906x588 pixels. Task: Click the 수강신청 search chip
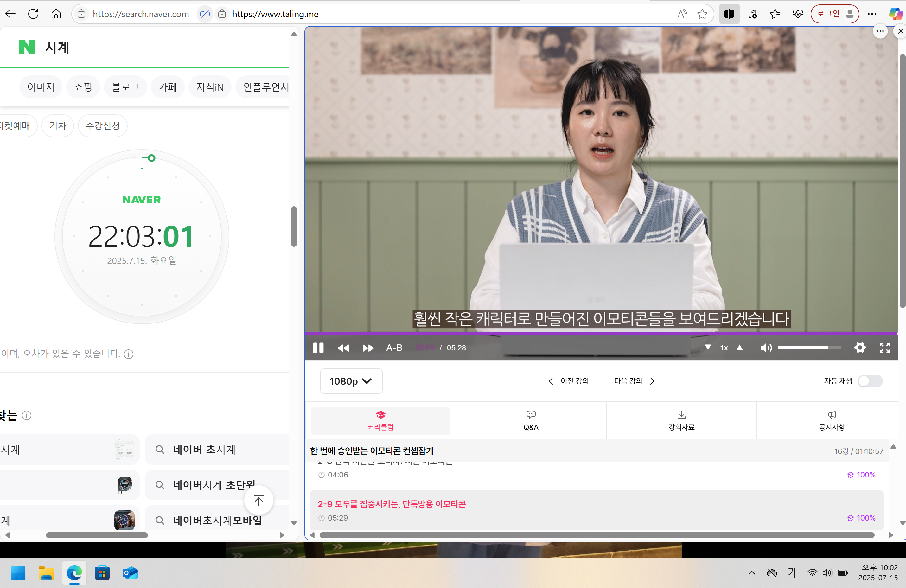tap(102, 125)
